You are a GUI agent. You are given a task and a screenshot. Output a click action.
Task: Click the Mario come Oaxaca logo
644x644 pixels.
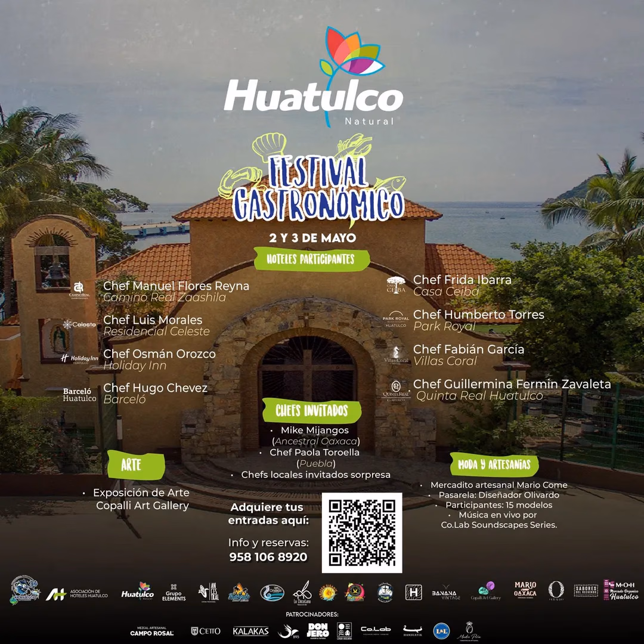pos(525,589)
